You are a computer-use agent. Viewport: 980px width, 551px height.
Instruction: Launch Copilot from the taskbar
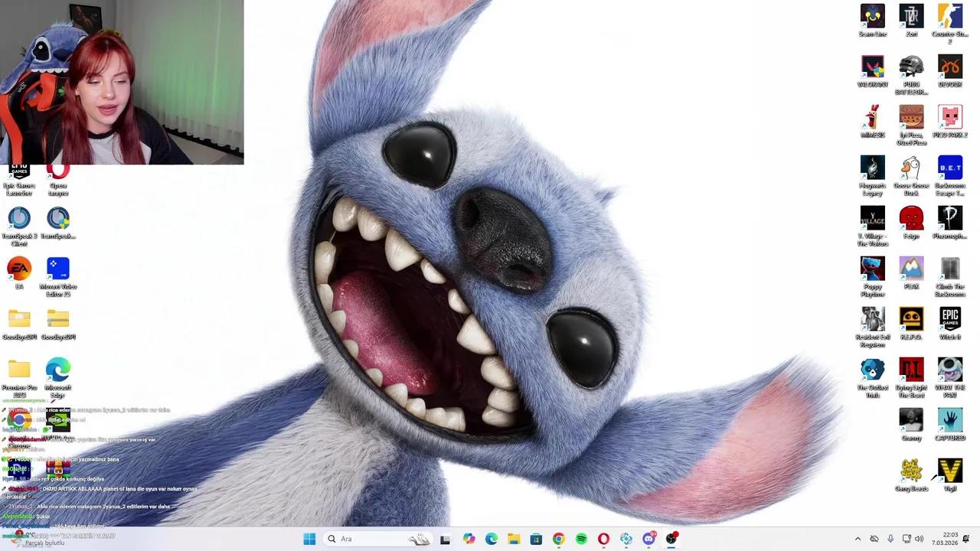[469, 539]
